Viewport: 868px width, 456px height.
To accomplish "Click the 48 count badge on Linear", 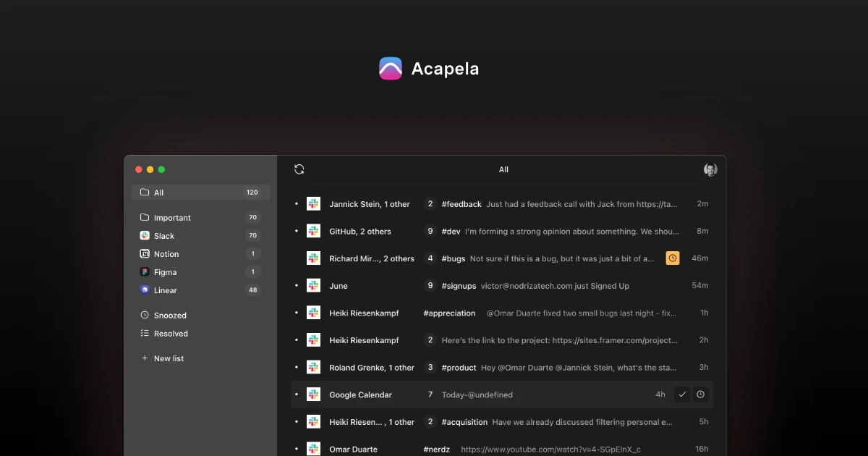I will pyautogui.click(x=253, y=290).
